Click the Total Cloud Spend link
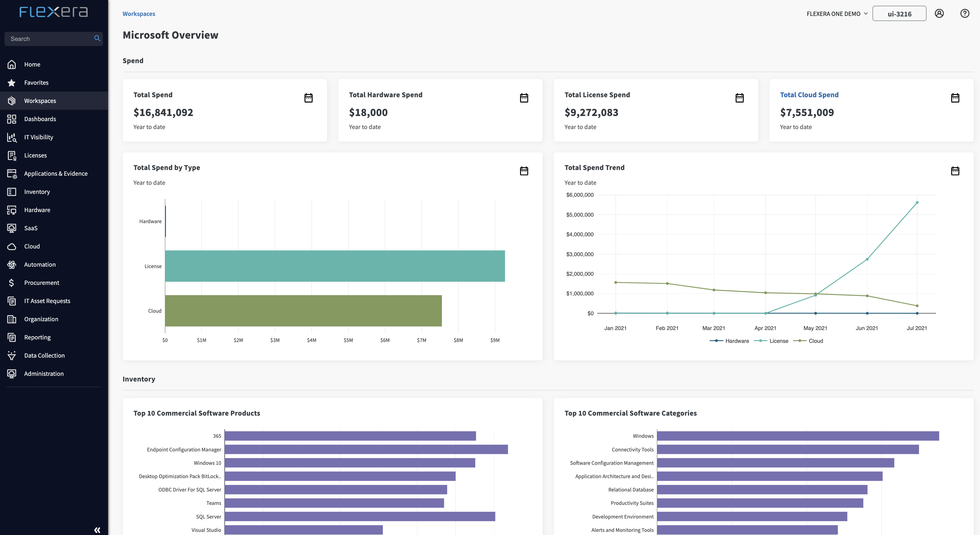Viewport: 980px width, 535px height. 809,94
